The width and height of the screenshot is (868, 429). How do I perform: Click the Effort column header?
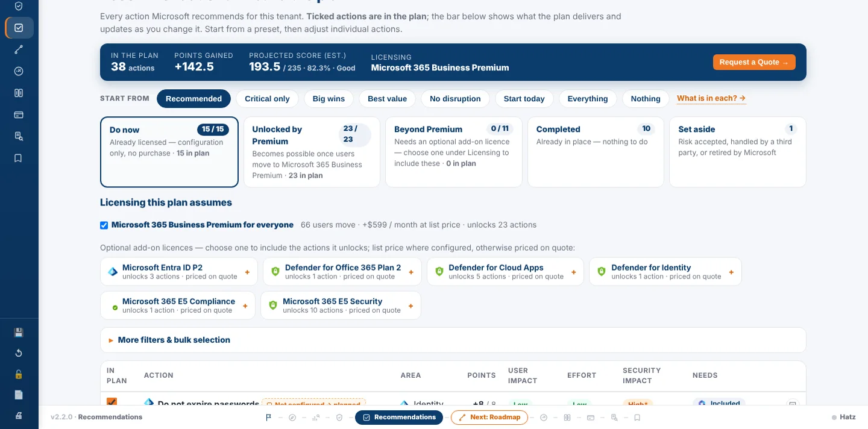(582, 375)
